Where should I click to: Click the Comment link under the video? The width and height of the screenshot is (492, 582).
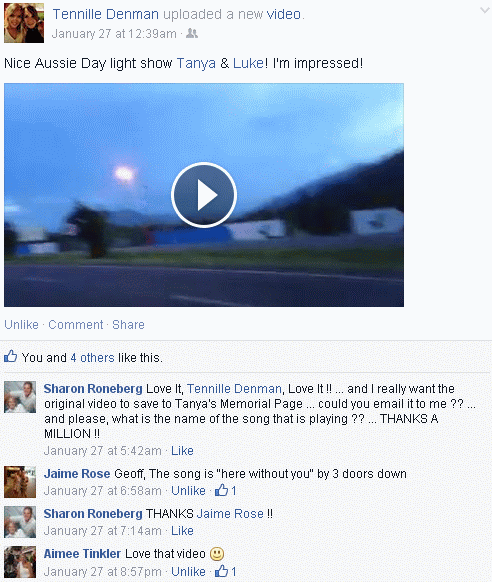pos(76,324)
